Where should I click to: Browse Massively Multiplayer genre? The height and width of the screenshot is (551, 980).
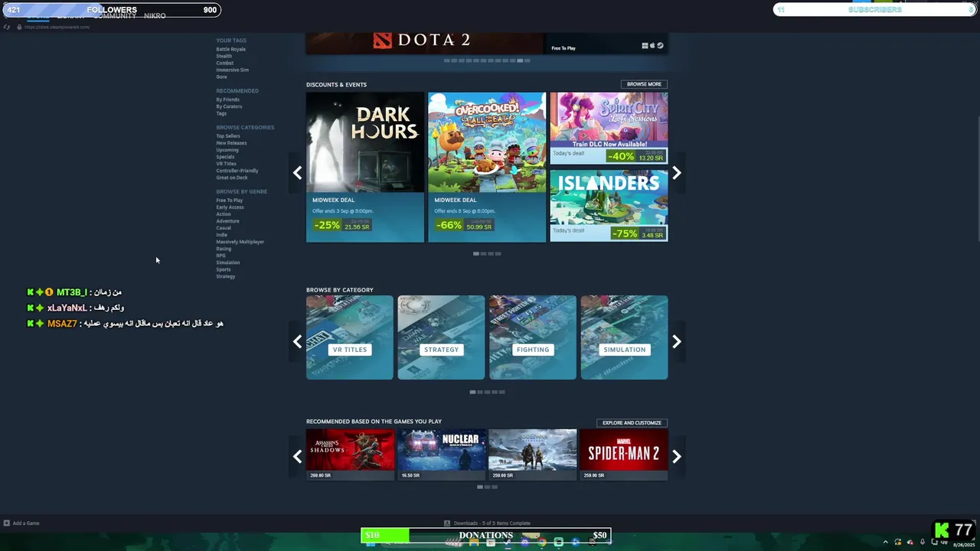[x=240, y=242]
